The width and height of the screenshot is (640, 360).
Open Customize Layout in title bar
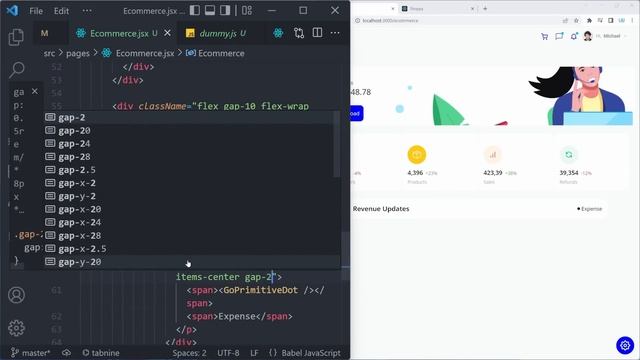pyautogui.click(x=247, y=10)
